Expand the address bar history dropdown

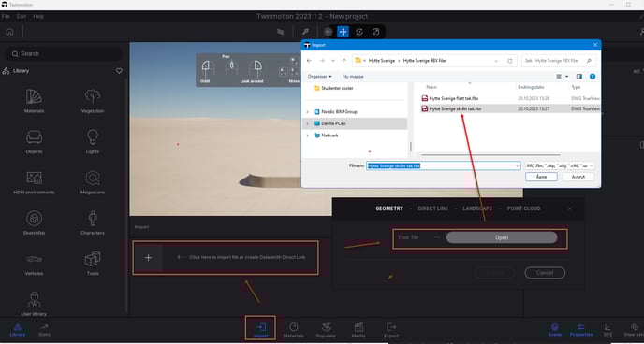click(x=496, y=61)
